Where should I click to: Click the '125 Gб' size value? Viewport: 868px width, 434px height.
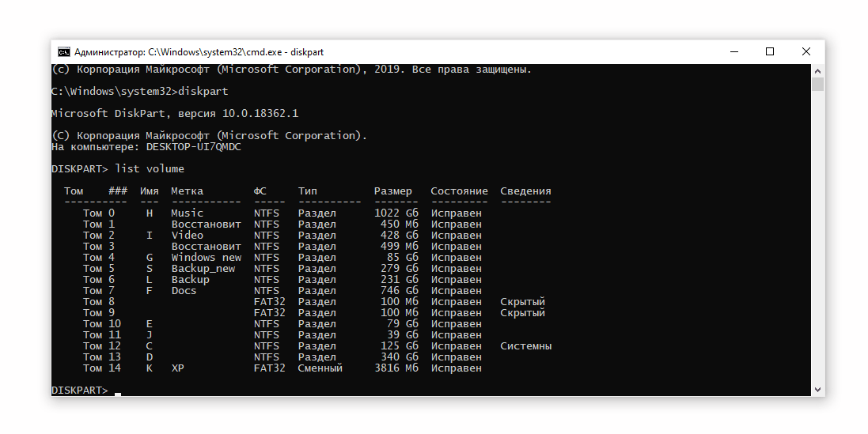(400, 345)
